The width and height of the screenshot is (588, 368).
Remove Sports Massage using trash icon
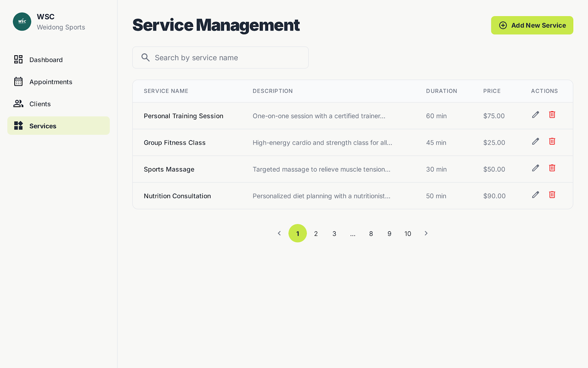pyautogui.click(x=552, y=168)
